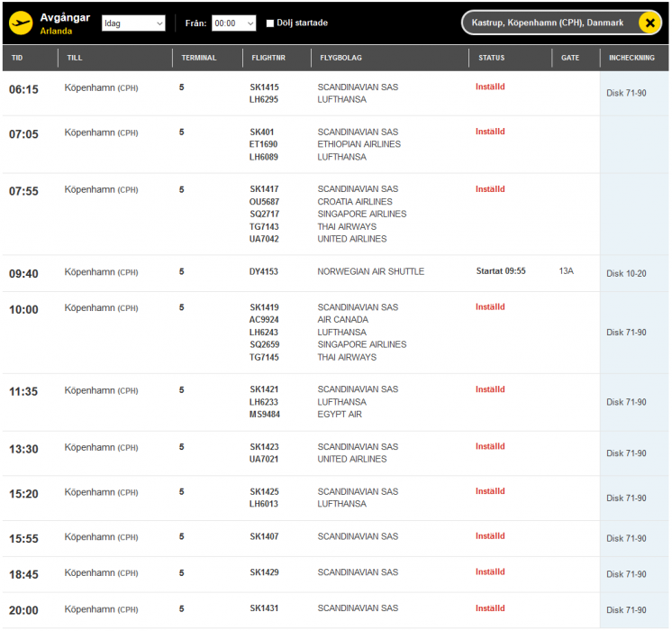Clear the Kastrup destination filter with X
This screenshot has width=672, height=631.
point(649,23)
